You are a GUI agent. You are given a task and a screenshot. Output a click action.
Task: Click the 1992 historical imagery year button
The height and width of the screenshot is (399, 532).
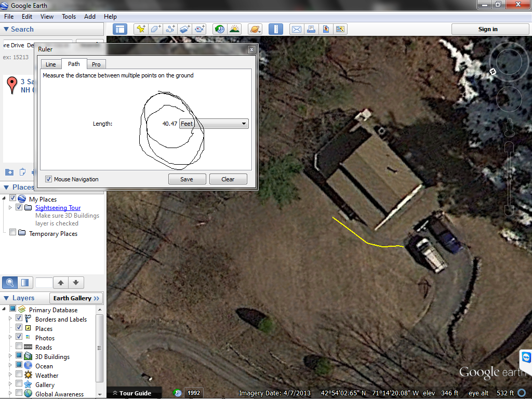194,393
